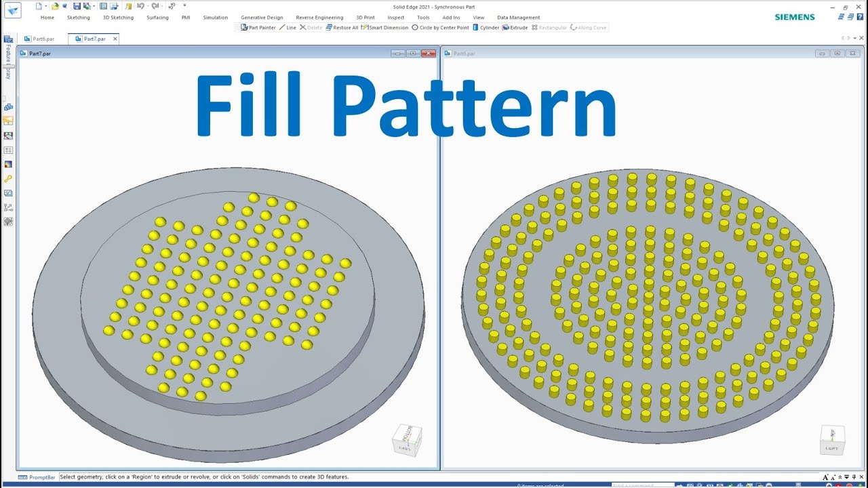Click Restore All command
This screenshot has height=488, width=868.
(x=342, y=28)
